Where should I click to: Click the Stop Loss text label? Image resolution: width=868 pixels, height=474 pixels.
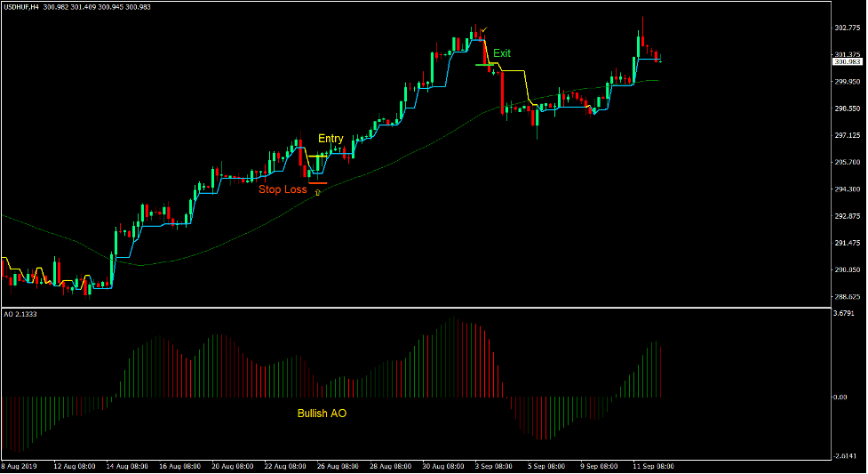(x=283, y=189)
